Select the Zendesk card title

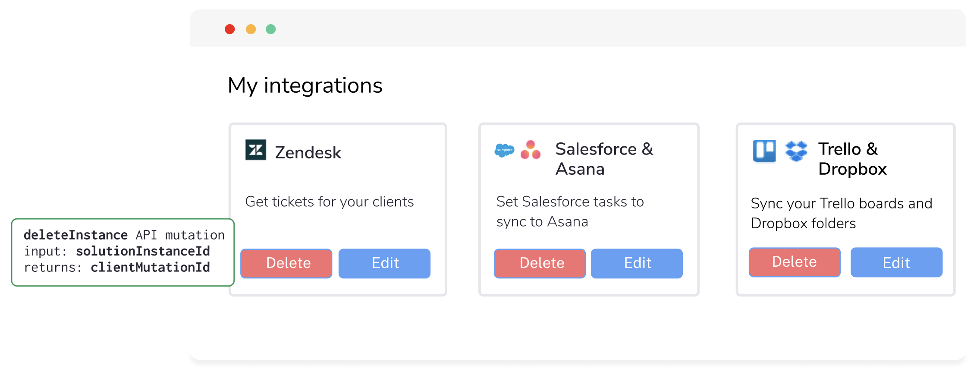pyautogui.click(x=308, y=153)
